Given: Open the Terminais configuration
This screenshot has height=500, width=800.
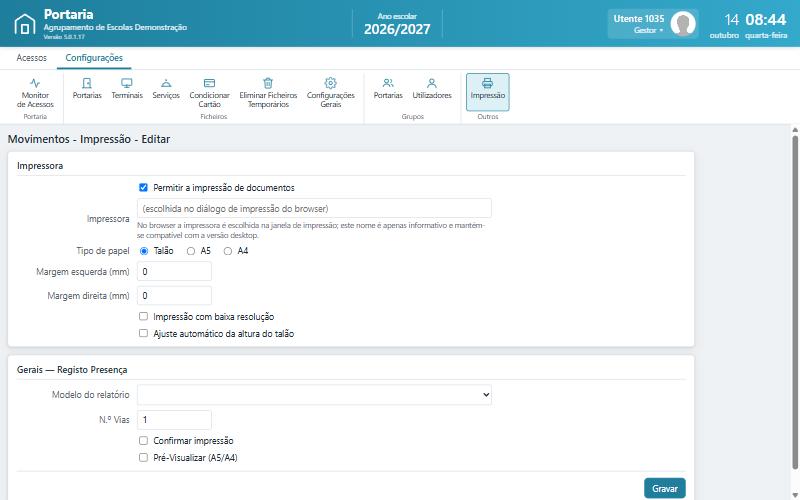Looking at the screenshot, I should pyautogui.click(x=127, y=88).
